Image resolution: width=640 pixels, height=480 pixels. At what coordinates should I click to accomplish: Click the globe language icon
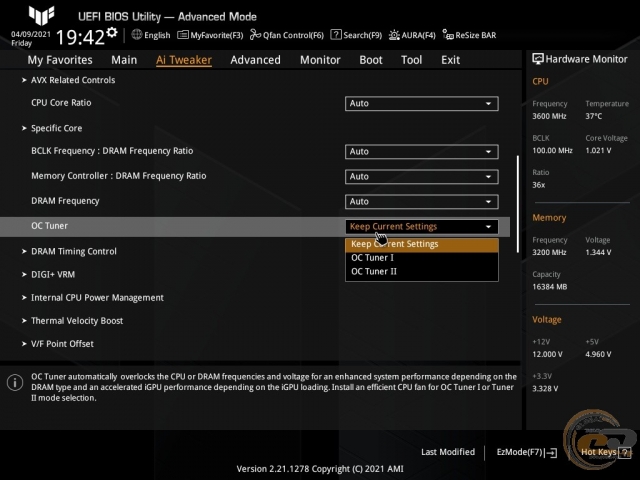(x=137, y=35)
